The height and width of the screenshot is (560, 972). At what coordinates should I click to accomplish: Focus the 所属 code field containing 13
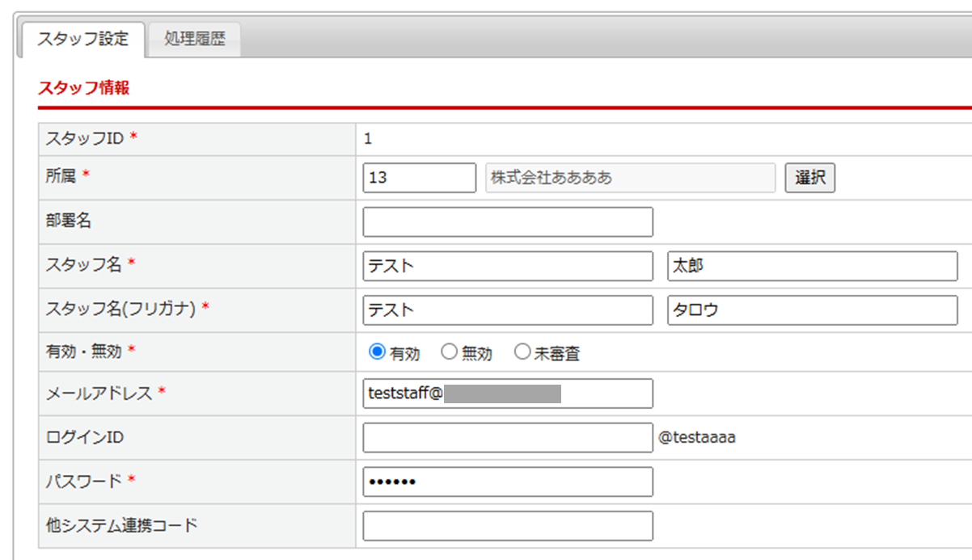[x=419, y=178]
